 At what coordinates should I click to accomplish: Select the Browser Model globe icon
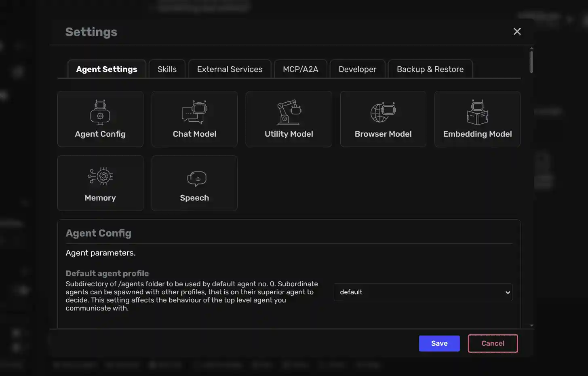click(383, 112)
